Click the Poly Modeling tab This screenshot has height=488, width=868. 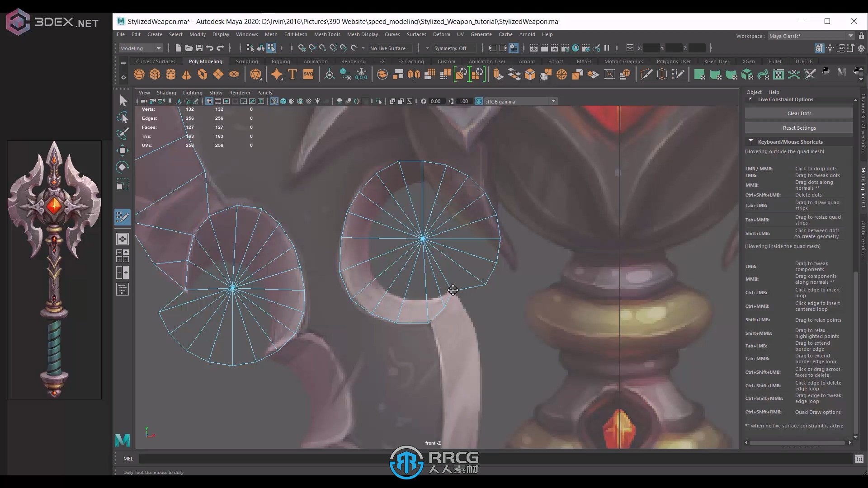pos(205,61)
